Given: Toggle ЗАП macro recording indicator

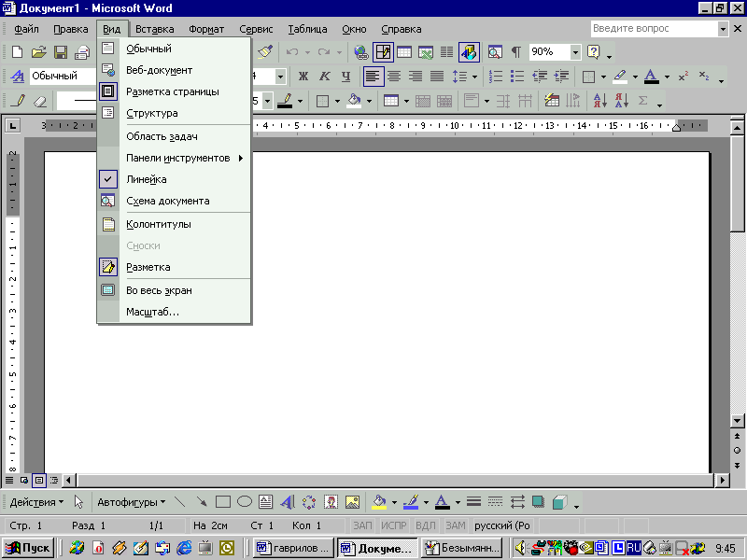Looking at the screenshot, I should pos(362,525).
